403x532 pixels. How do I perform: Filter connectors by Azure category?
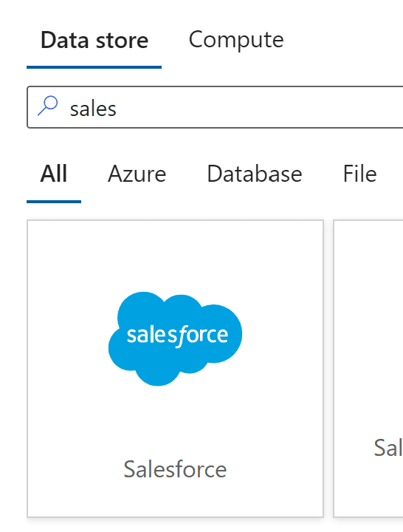137,174
